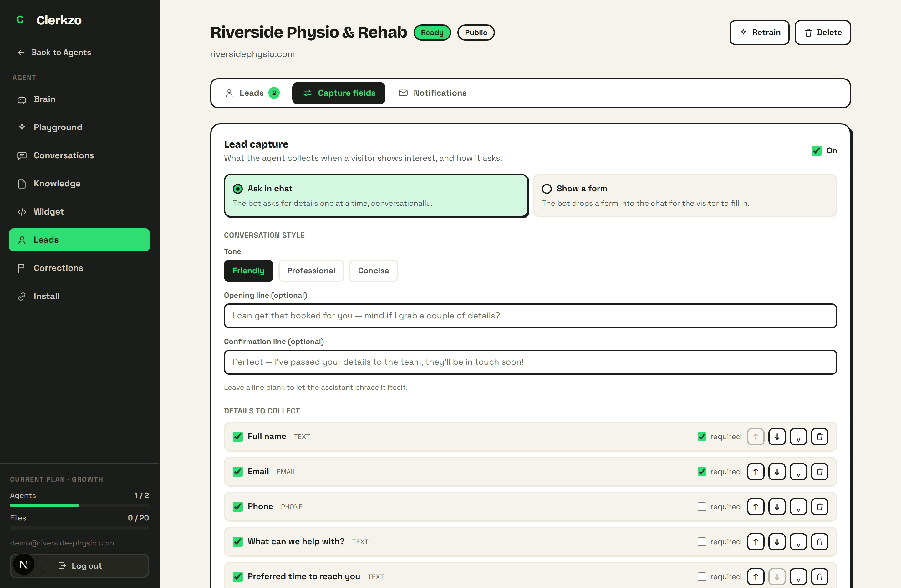The width and height of the screenshot is (901, 588).
Task: Select the 'Ask in chat' radio option
Action: coord(238,188)
